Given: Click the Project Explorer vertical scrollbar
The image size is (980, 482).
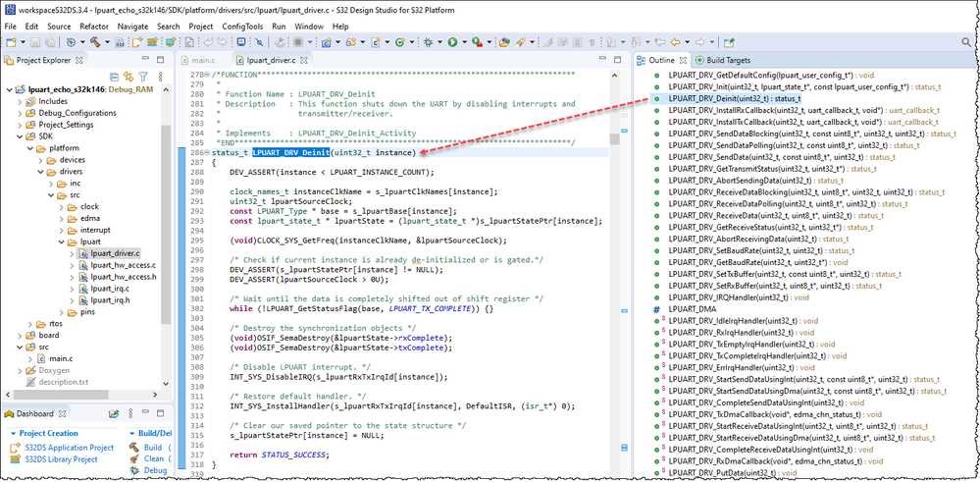Looking at the screenshot, I should (x=166, y=223).
